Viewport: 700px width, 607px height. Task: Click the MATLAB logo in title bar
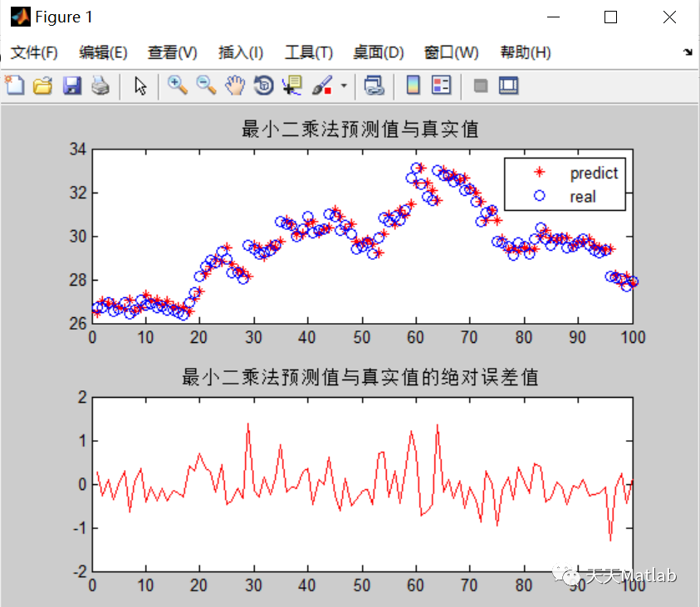click(21, 17)
